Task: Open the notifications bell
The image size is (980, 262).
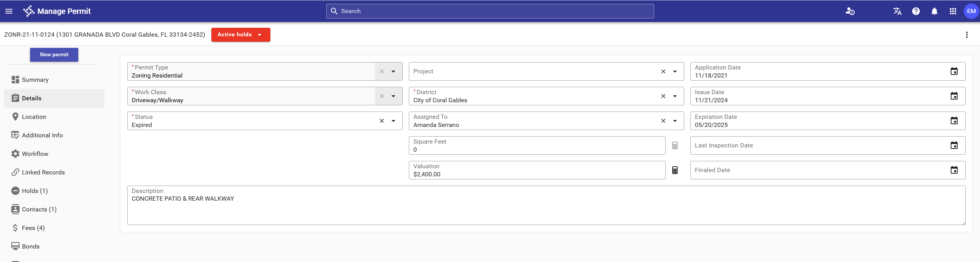Action: 934,11
